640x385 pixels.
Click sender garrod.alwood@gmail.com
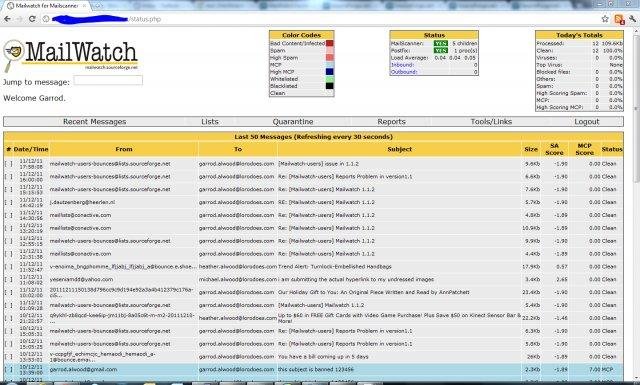(x=83, y=369)
